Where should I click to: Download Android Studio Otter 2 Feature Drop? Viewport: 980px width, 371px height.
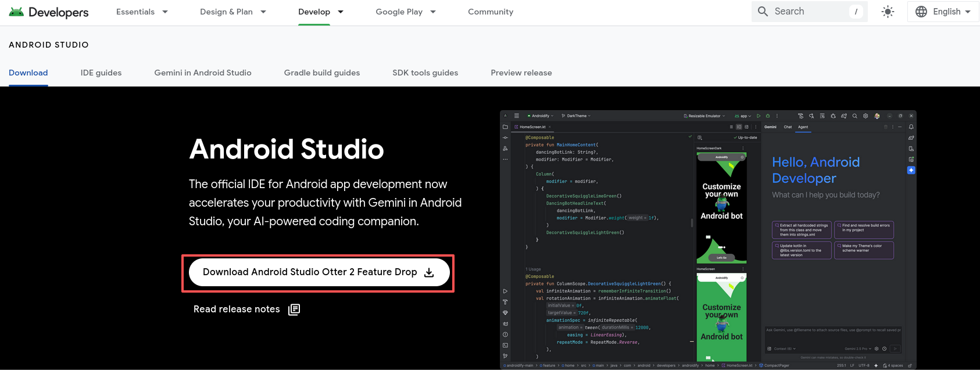click(319, 272)
